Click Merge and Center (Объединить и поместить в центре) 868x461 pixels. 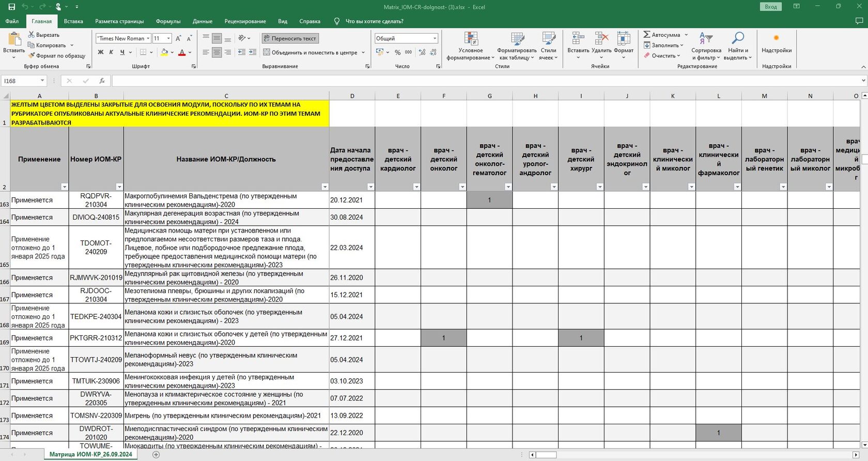pos(311,52)
